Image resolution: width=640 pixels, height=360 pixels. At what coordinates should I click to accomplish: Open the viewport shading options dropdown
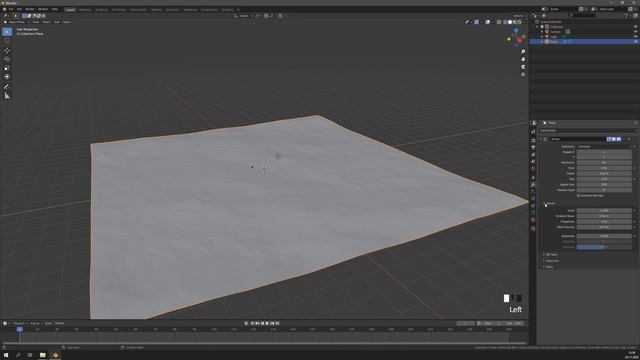pyautogui.click(x=524, y=22)
